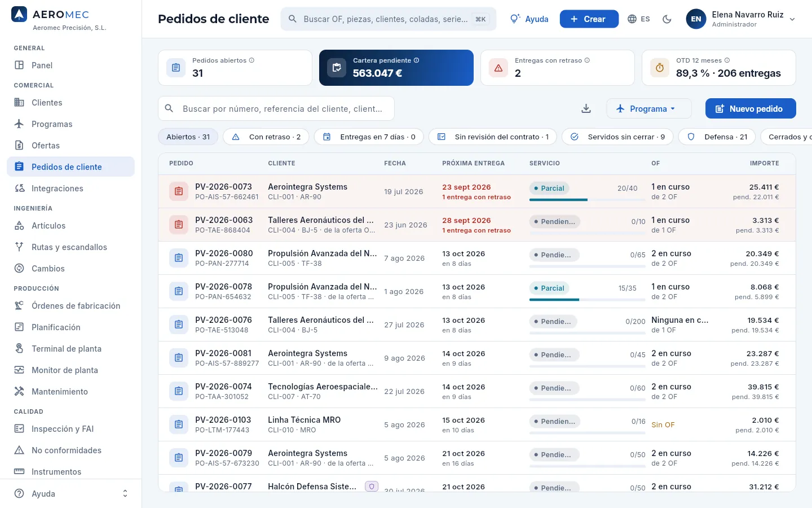Open the Crear dropdown button
This screenshot has height=508, width=812.
pos(589,19)
